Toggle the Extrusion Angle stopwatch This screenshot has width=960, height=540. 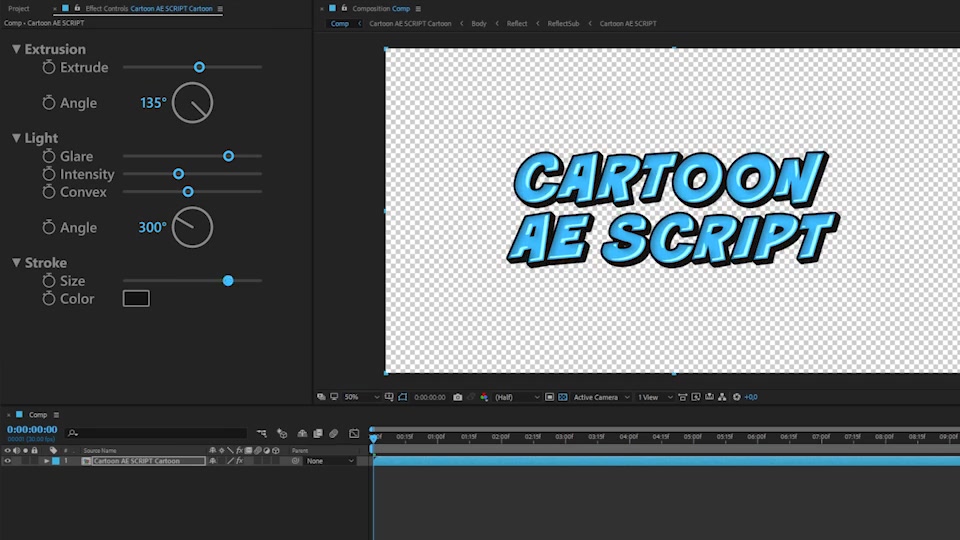(x=49, y=103)
